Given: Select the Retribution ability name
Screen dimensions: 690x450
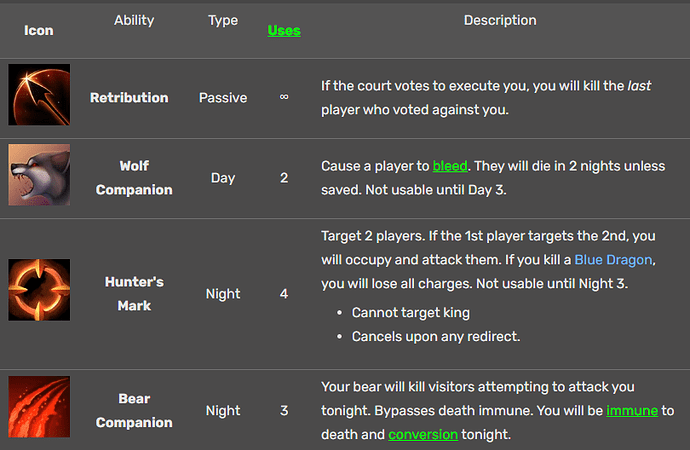Looking at the screenshot, I should tap(129, 97).
